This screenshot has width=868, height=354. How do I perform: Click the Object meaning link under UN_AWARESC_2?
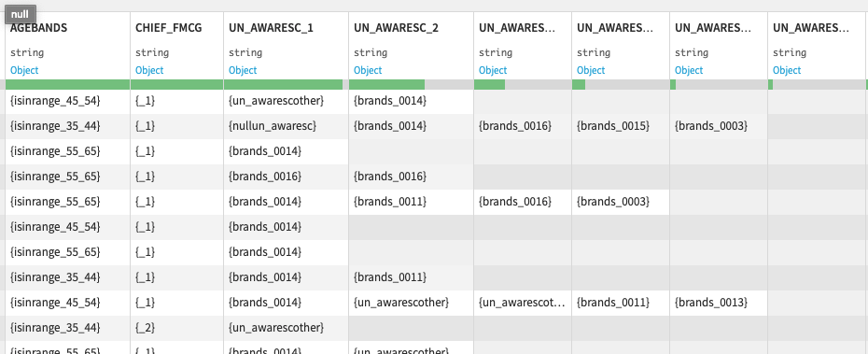pos(368,70)
